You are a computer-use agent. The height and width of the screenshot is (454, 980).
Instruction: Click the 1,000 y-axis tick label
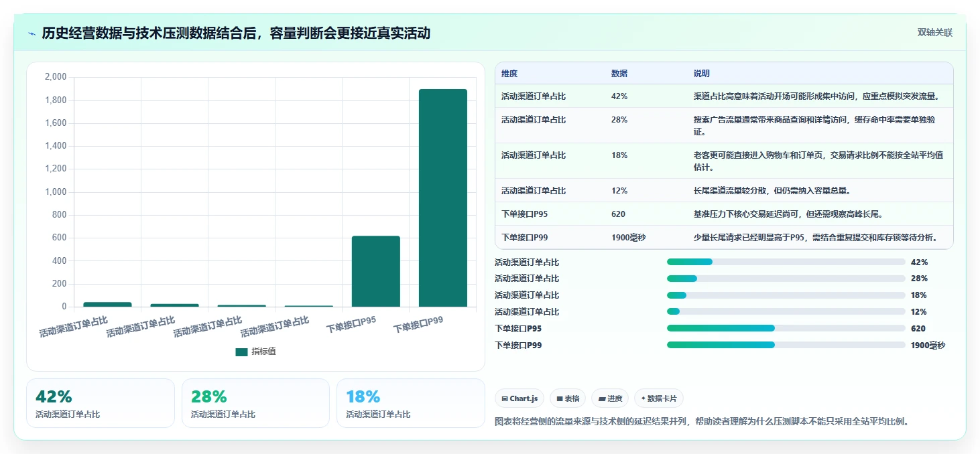55,192
